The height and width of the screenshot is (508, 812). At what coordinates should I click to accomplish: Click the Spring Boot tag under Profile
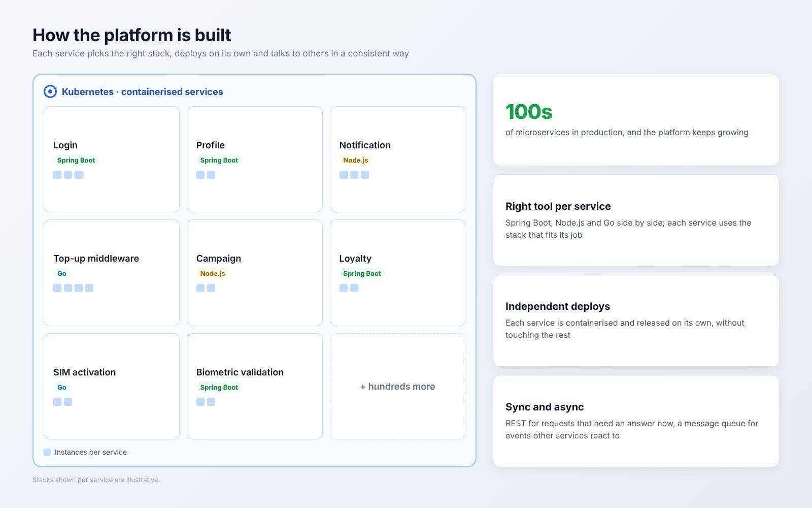(219, 160)
